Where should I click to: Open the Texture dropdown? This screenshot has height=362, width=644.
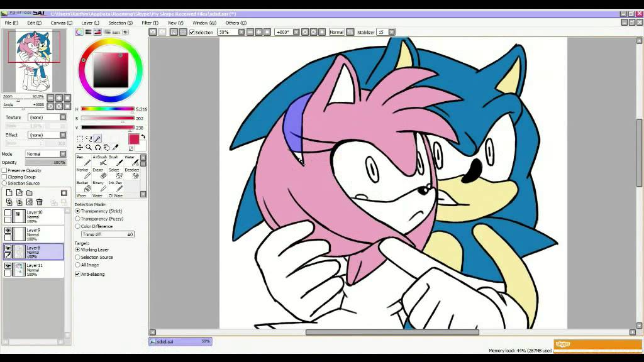47,118
